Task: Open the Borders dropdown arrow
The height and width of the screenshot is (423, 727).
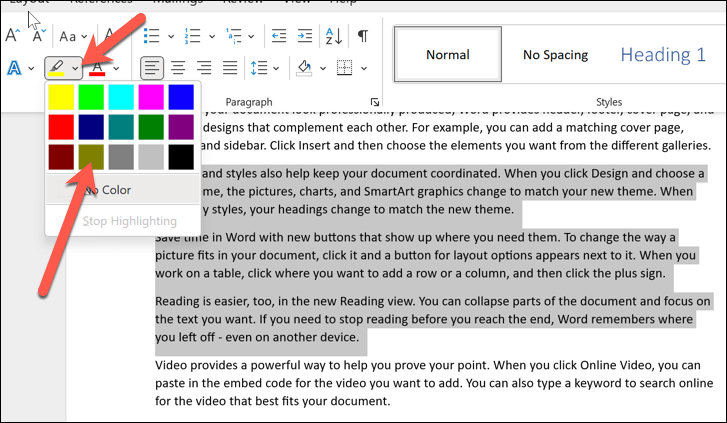Action: point(364,69)
